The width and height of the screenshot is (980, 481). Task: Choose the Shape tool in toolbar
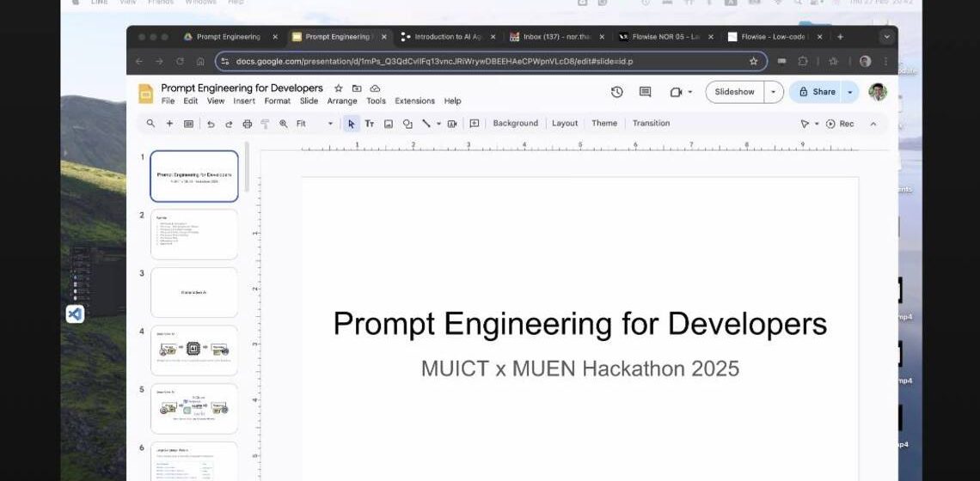(x=407, y=124)
